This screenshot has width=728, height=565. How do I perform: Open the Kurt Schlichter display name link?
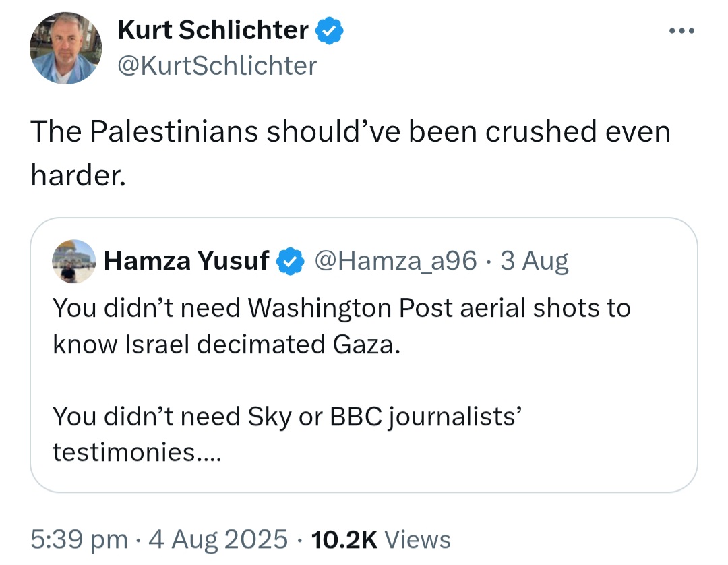[x=213, y=30]
